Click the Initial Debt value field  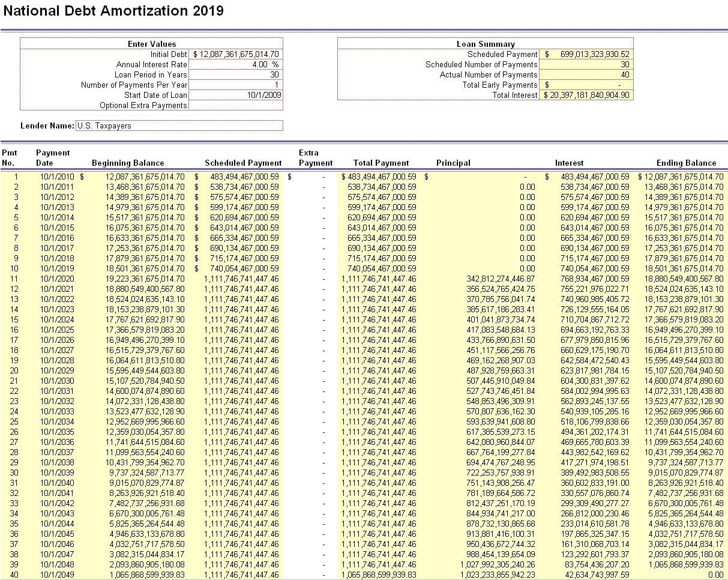point(235,54)
